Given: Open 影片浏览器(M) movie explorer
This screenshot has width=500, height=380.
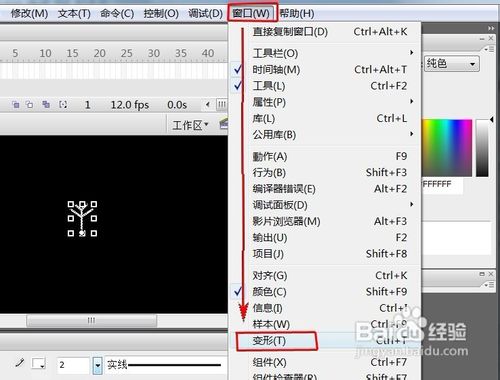Looking at the screenshot, I should pos(325,221).
